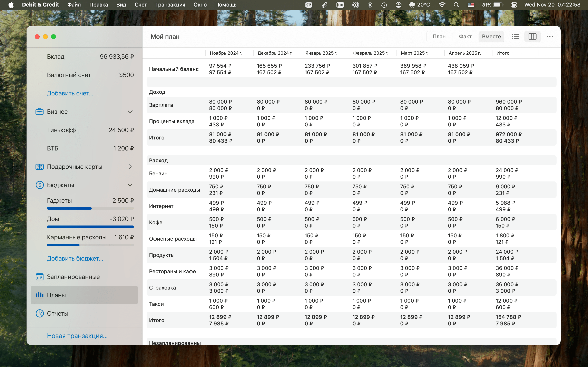Select the Вместе view segment
This screenshot has width=588, height=367.
(x=491, y=36)
